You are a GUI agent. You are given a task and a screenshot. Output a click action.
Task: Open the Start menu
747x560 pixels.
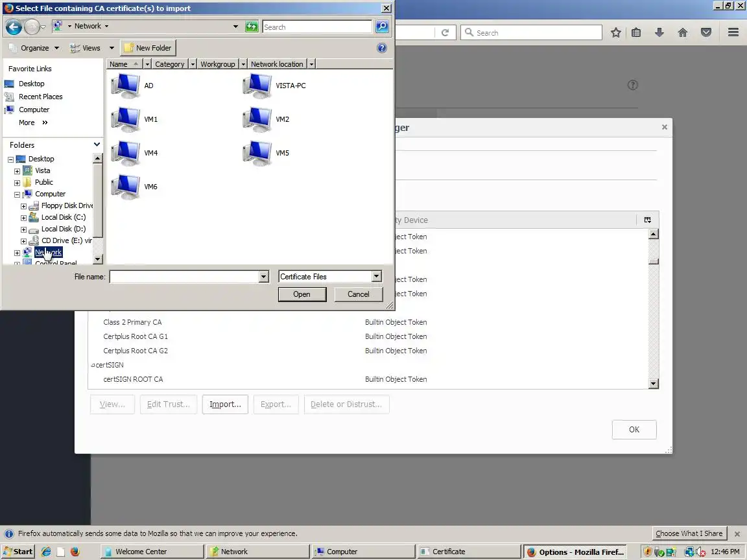coord(18,552)
